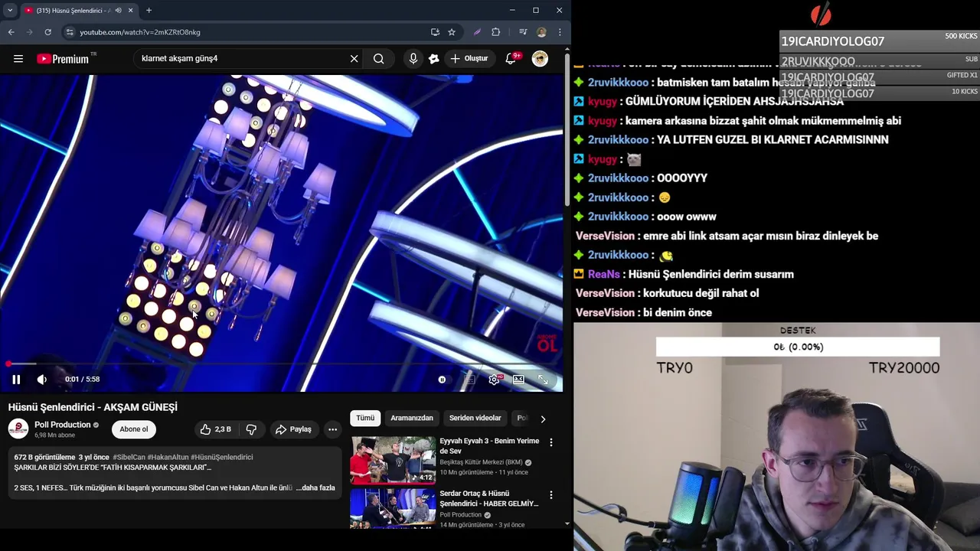Expand the description with ...daha fazla

[315, 487]
